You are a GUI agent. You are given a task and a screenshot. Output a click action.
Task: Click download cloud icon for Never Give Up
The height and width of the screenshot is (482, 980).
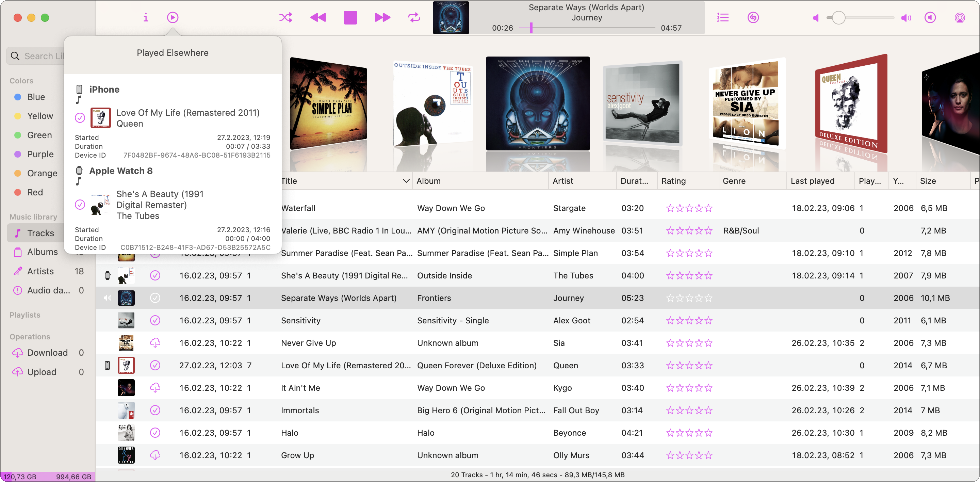155,343
